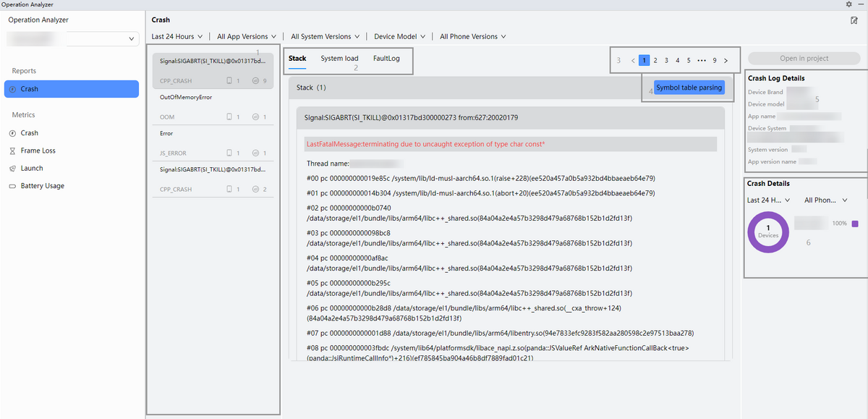Click the Crash icon under Metrics
This screenshot has width=868, height=419.
[x=12, y=133]
